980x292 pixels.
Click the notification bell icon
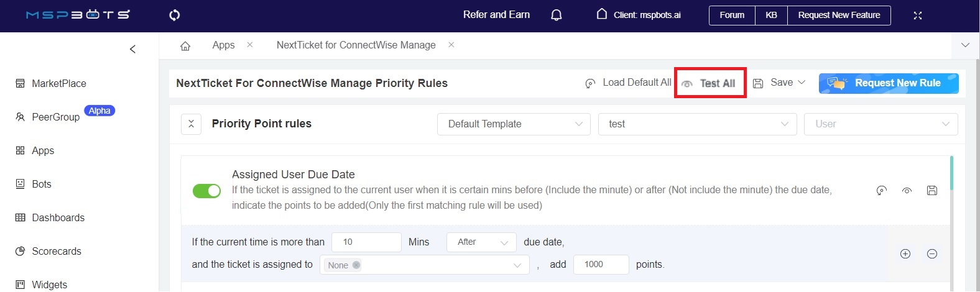(x=557, y=15)
